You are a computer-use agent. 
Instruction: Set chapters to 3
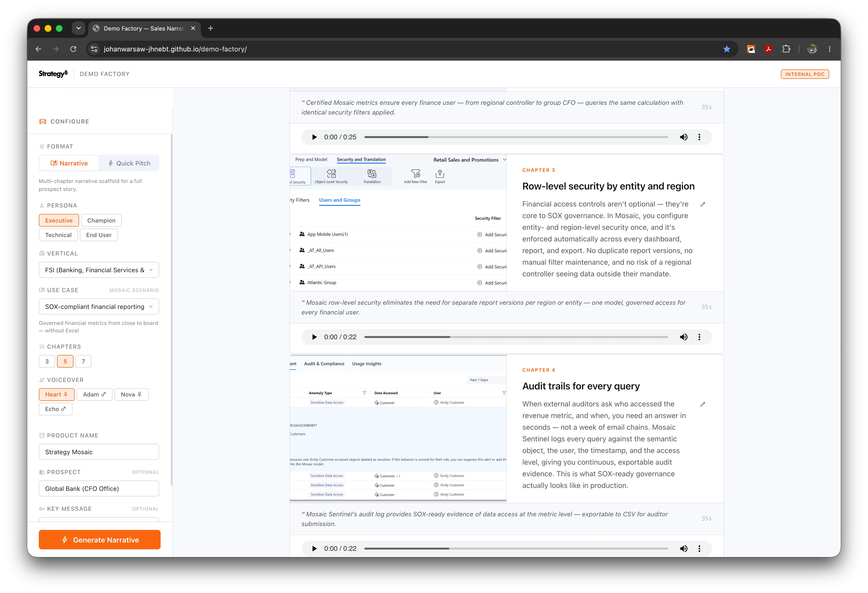point(47,362)
